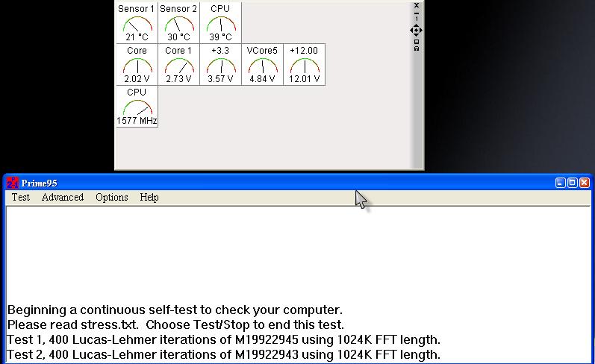595x364 pixels.
Task: Click the Sensor 2 gauge reading 30 °C
Action: [178, 22]
